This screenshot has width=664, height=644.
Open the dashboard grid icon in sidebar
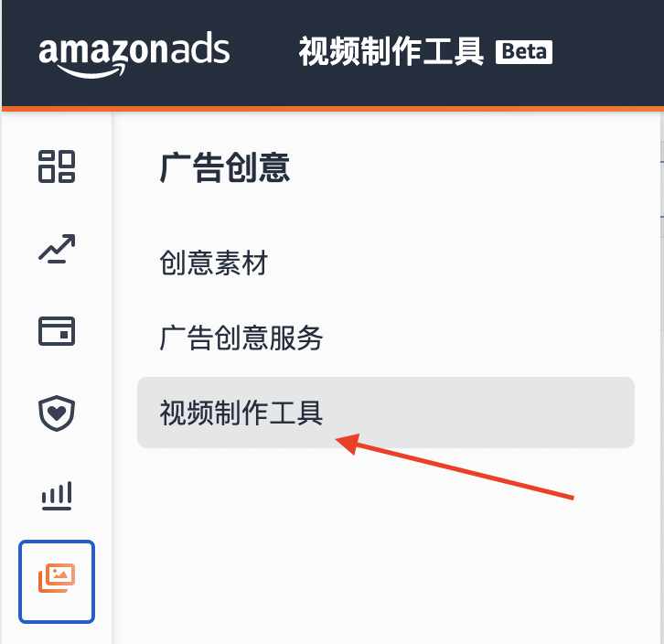point(57,166)
